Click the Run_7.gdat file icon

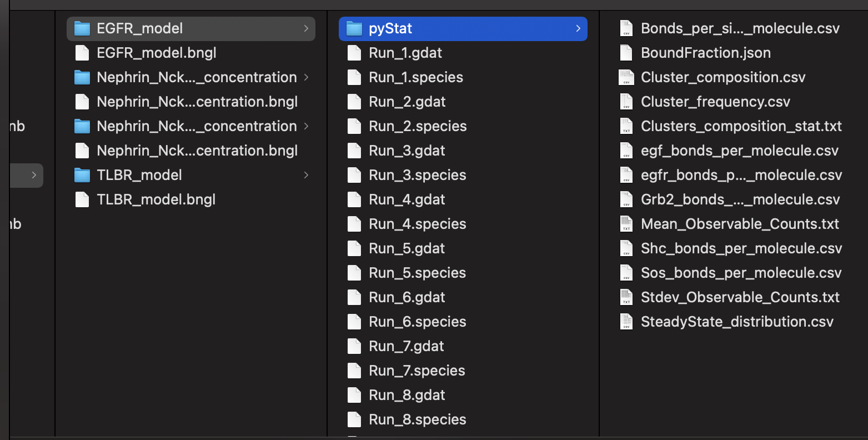coord(354,346)
